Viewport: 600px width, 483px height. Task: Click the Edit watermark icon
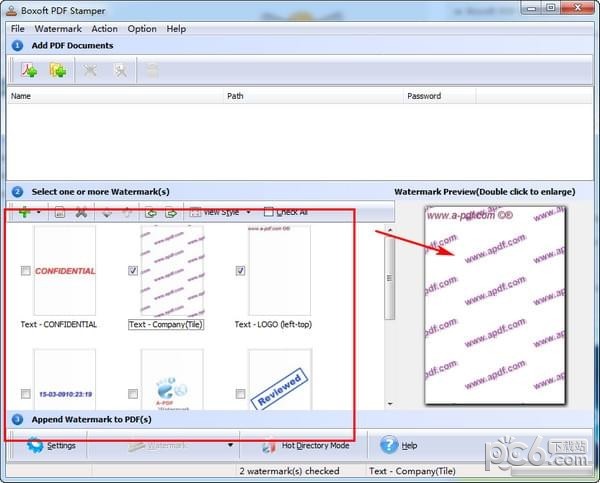pyautogui.click(x=60, y=212)
